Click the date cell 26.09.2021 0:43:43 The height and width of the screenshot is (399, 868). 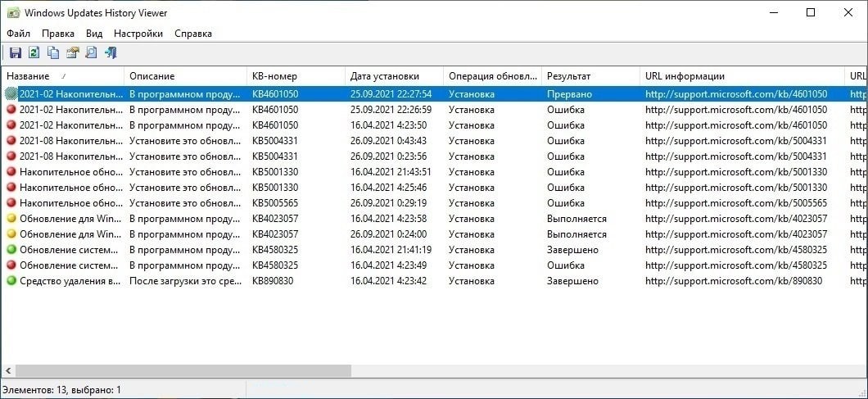pos(389,141)
